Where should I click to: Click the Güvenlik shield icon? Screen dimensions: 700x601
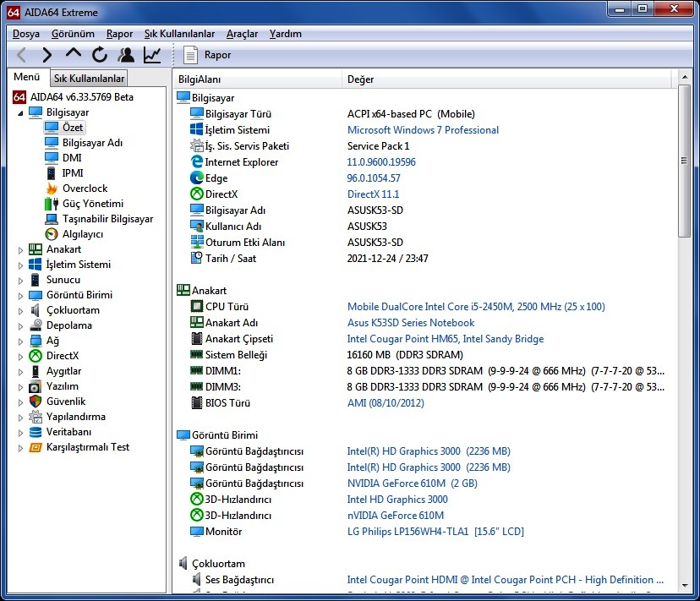pyautogui.click(x=36, y=402)
